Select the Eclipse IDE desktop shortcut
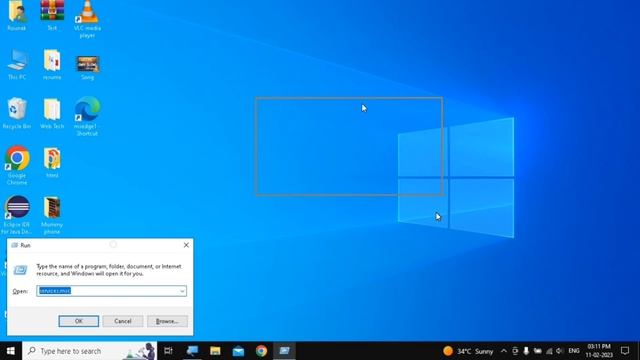The height and width of the screenshot is (360, 640). coord(17,215)
